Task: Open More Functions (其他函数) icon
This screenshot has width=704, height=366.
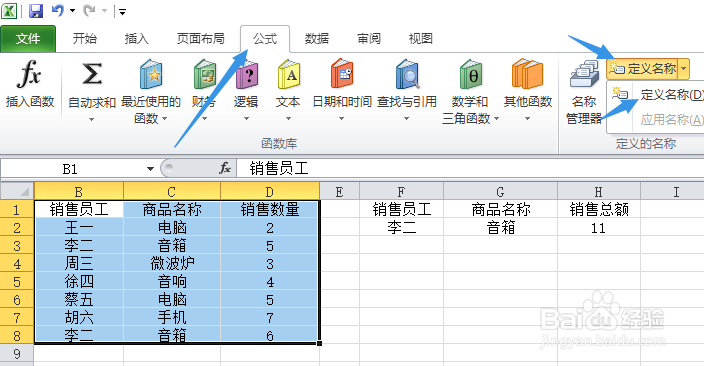Action: [527, 74]
